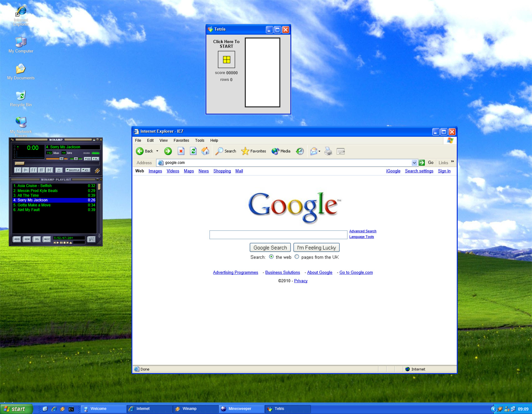Adjust the Winamp volume slider

pyautogui.click(x=57, y=159)
